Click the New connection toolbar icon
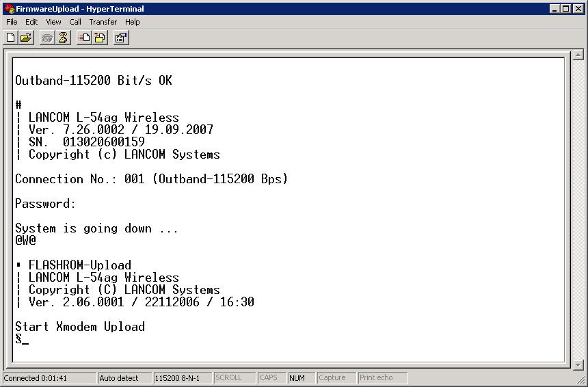 pos(10,38)
